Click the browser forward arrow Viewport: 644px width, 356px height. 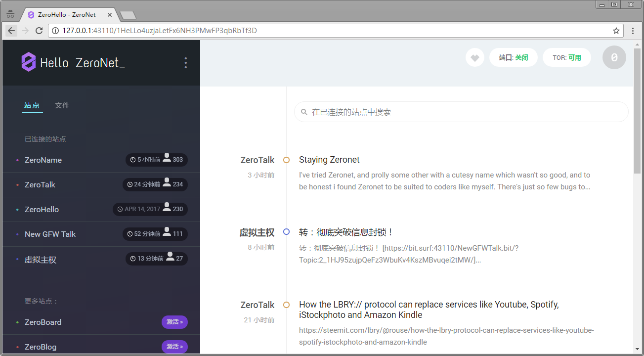tap(25, 31)
